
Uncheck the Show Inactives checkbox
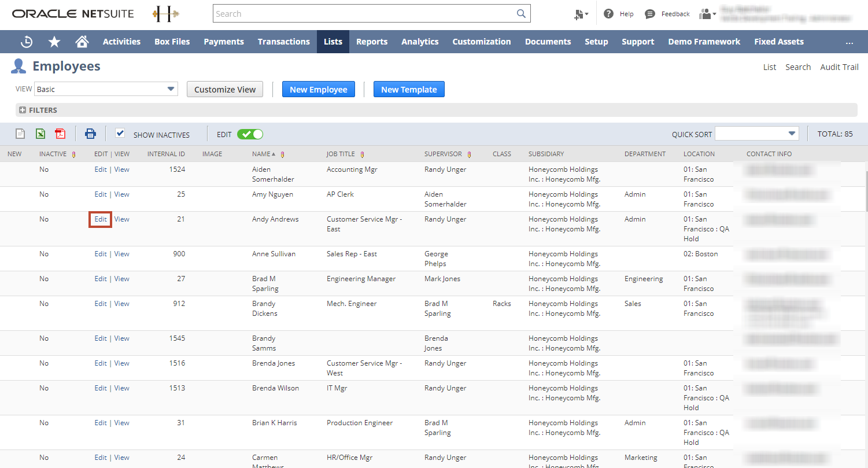120,133
